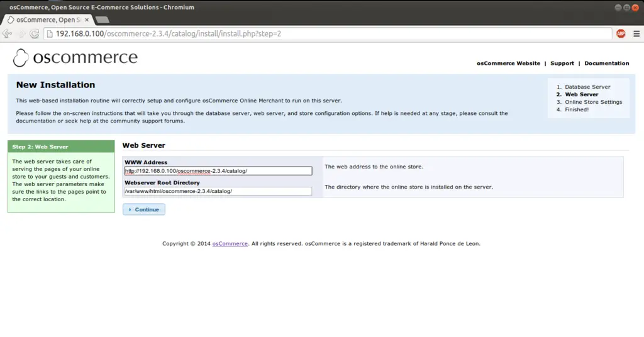Open the Documentation link

(x=607, y=64)
